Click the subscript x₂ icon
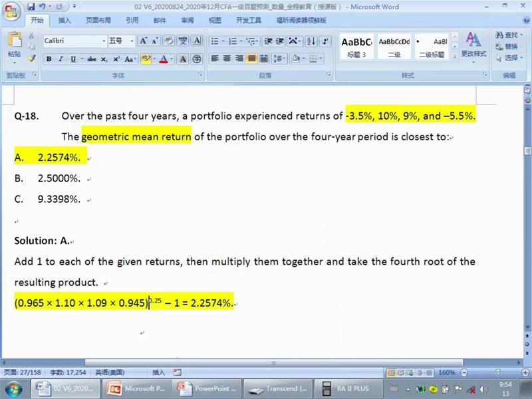The width and height of the screenshot is (532, 399). pyautogui.click(x=104, y=59)
